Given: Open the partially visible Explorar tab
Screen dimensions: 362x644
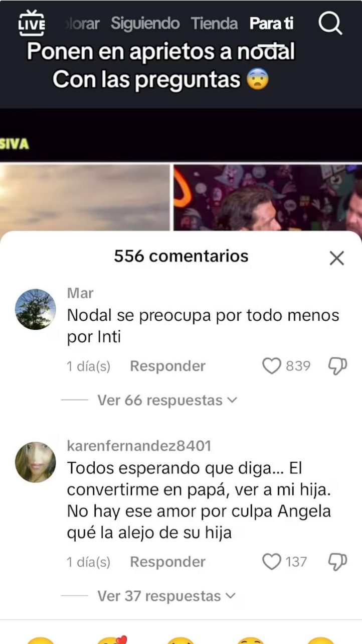Looking at the screenshot, I should click(83, 23).
